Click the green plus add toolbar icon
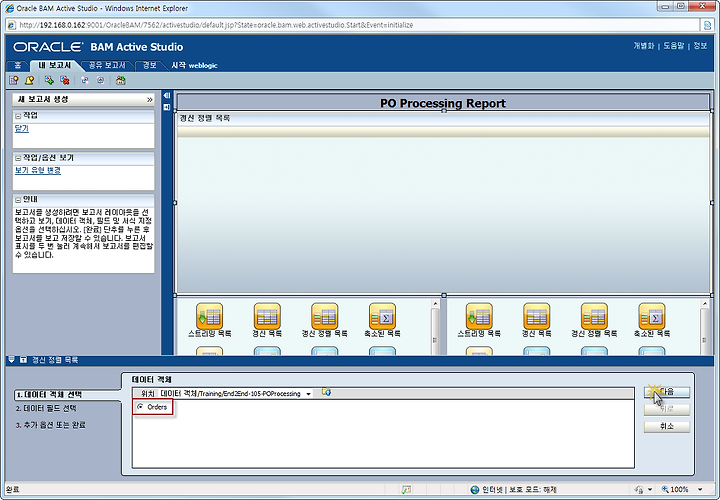Screen dimensions: 720x500 pos(49,80)
